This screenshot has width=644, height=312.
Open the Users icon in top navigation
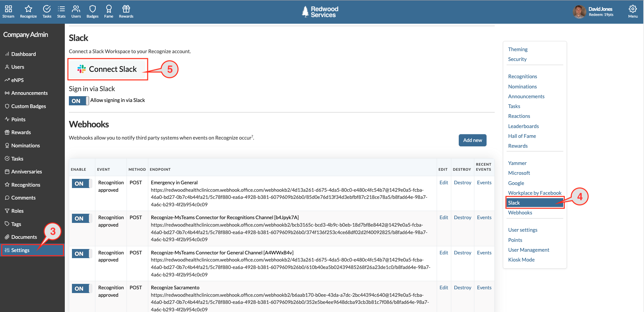76,12
